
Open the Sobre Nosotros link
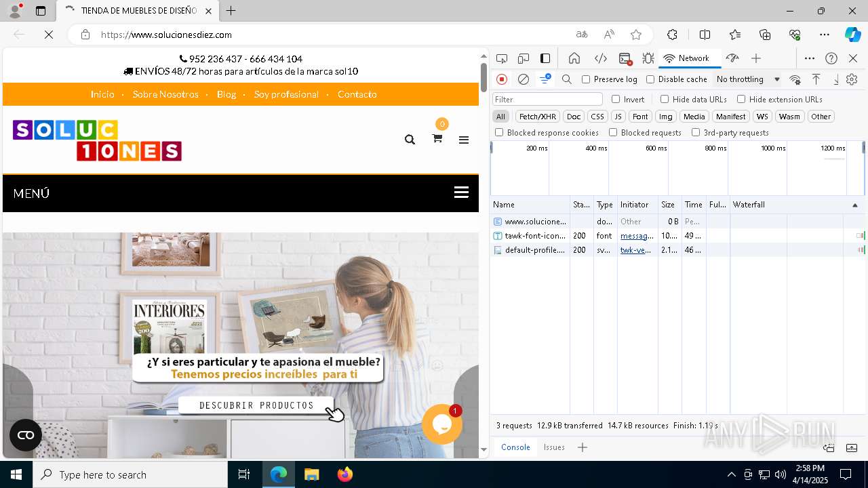[165, 94]
